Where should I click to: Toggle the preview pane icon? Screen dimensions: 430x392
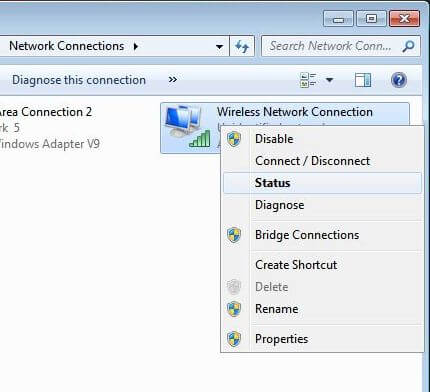(363, 80)
